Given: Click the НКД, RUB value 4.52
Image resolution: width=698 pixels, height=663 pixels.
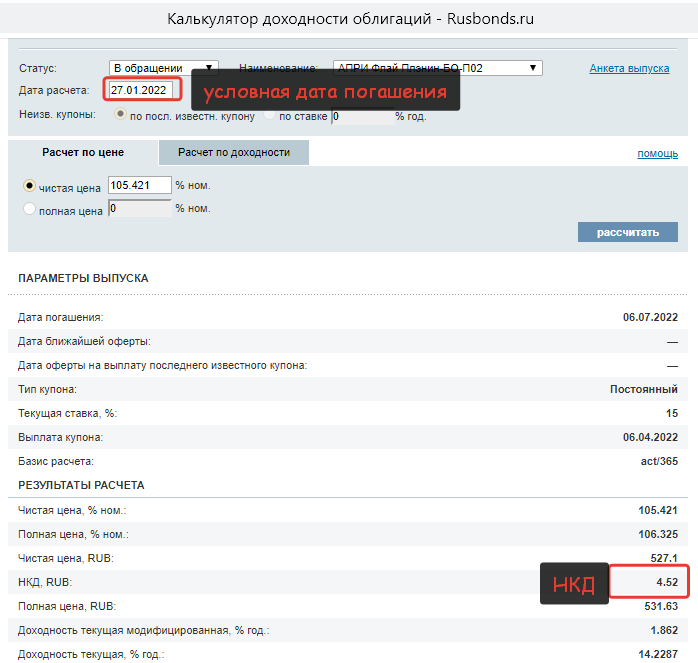Looking at the screenshot, I should [x=667, y=582].
